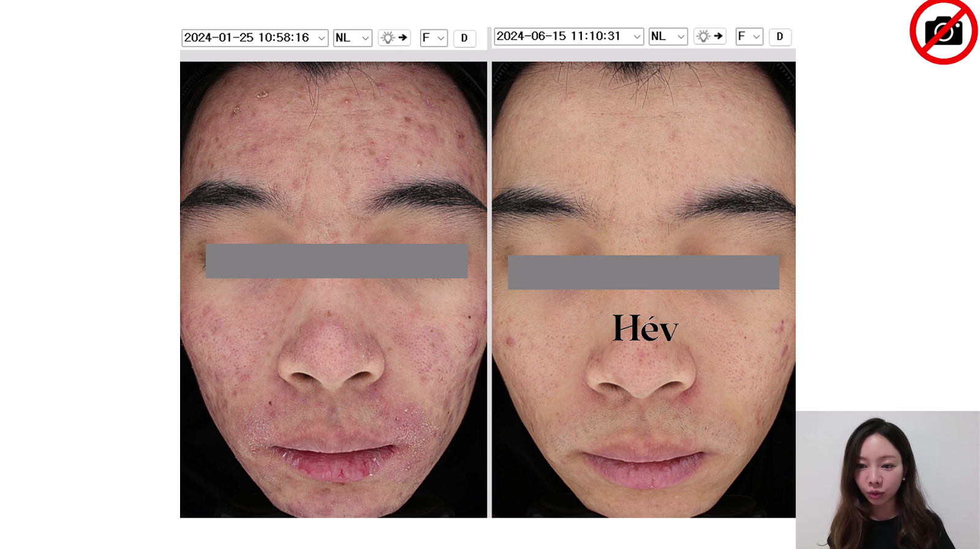Screen dimensions: 980x549
Task: Click the right panel light-arrow icon
Action: click(710, 37)
